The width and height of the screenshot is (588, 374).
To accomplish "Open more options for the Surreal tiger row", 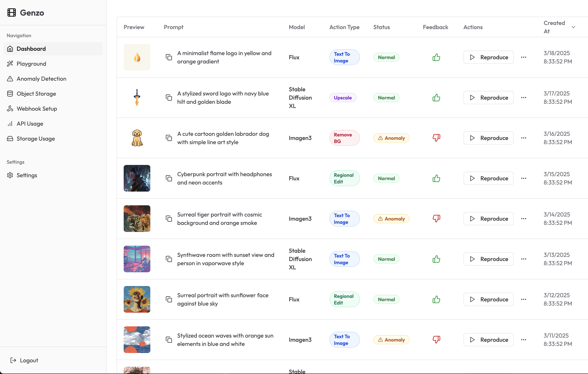I will 523,219.
